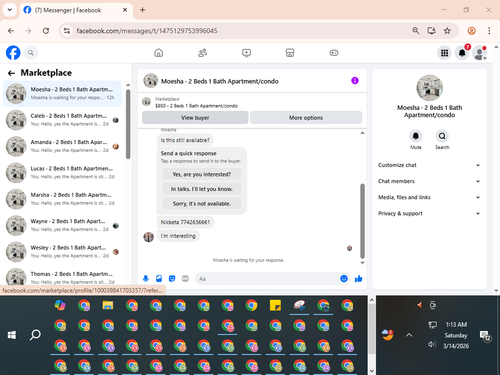Image resolution: width=500 pixels, height=375 pixels.
Task: Go to the Home feed icon
Action: pos(159,53)
